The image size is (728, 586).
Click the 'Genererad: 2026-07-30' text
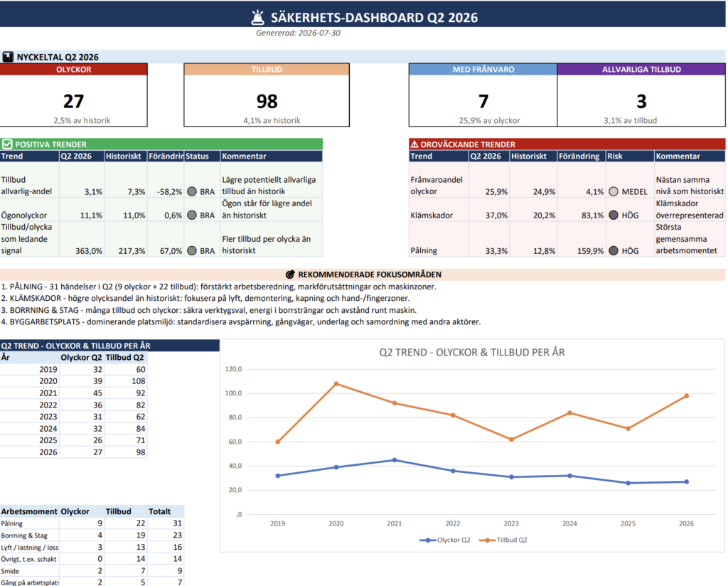point(298,33)
